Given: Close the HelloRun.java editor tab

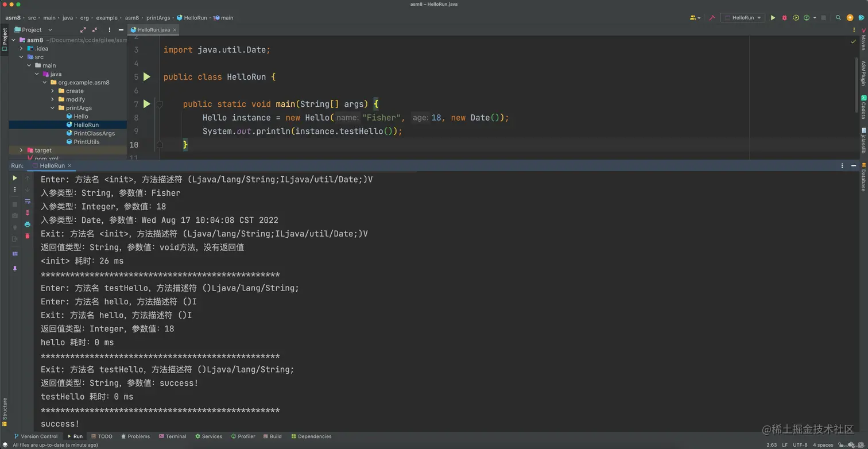Looking at the screenshot, I should click(x=175, y=30).
